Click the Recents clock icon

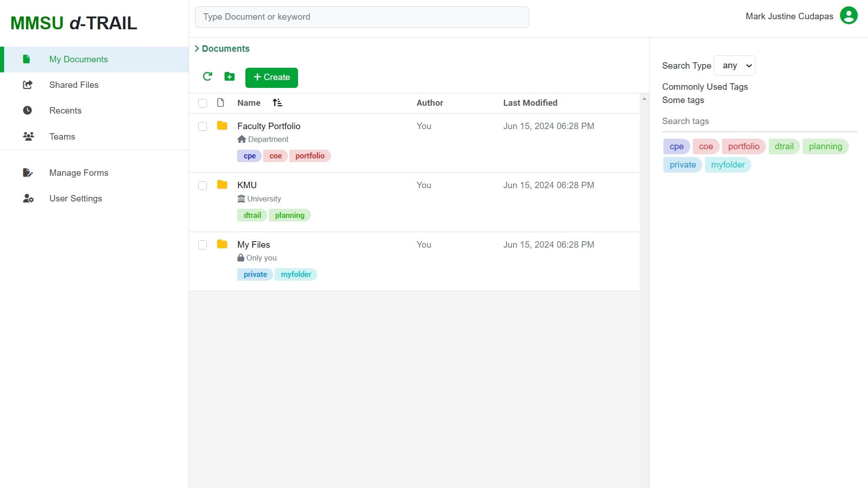tap(27, 110)
